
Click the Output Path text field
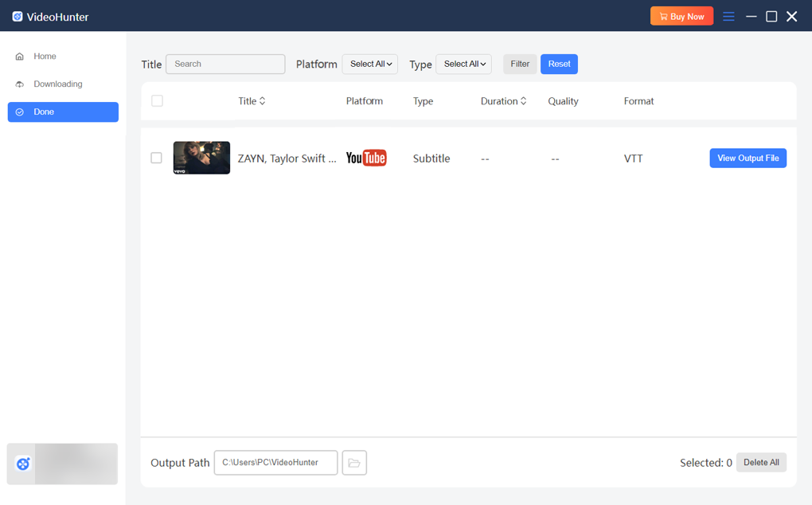coord(275,463)
